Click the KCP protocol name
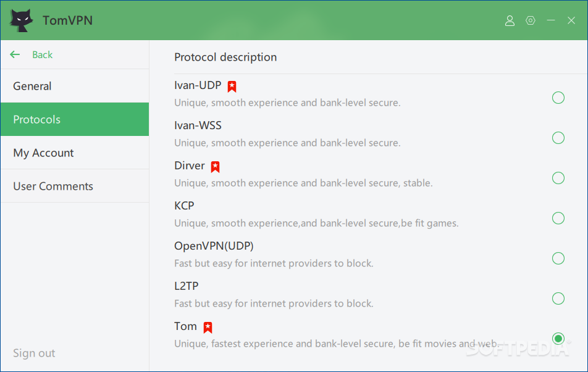The width and height of the screenshot is (588, 372). point(184,206)
